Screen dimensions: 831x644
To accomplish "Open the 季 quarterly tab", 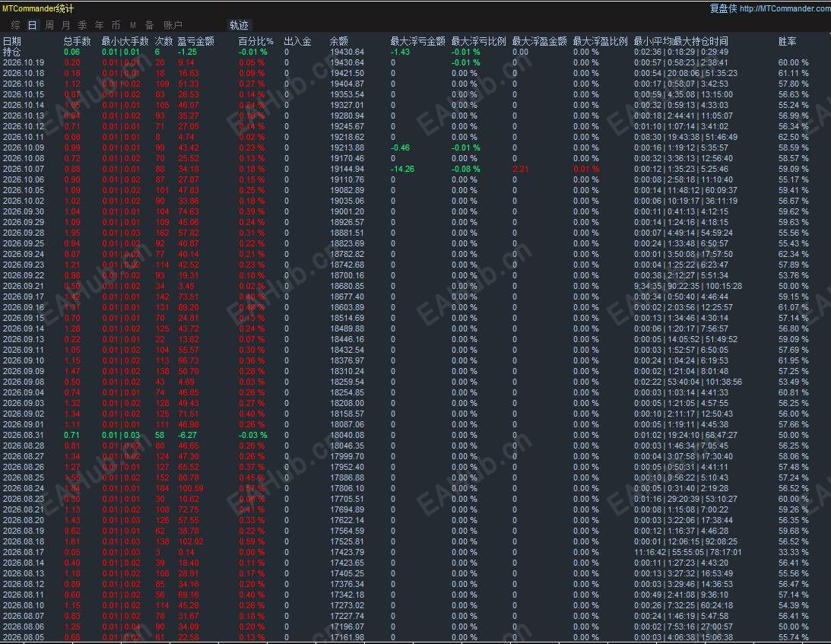I will point(82,25).
